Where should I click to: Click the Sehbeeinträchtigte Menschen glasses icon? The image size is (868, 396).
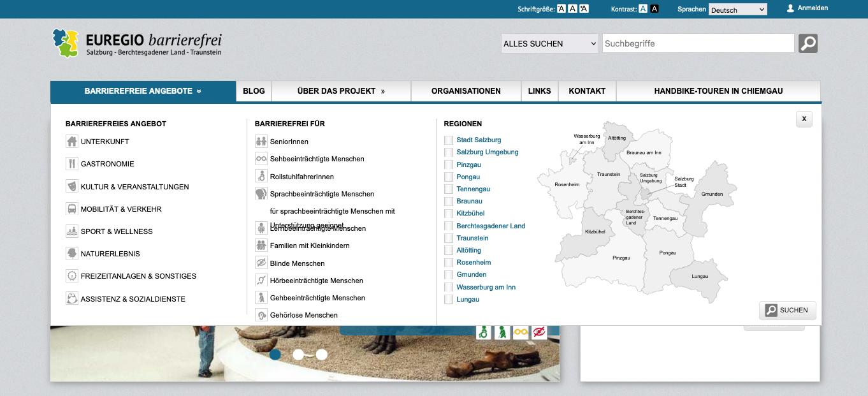pyautogui.click(x=261, y=159)
